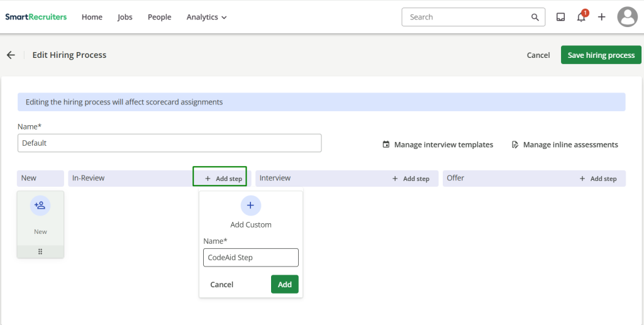Click the back arrow beside Edit Hiring Process
The width and height of the screenshot is (644, 325).
coord(11,55)
